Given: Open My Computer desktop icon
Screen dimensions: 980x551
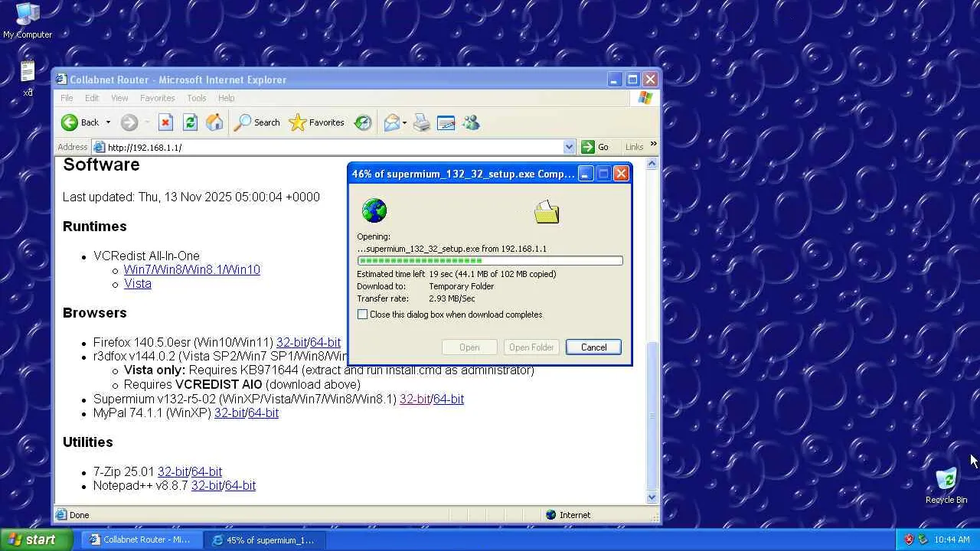Looking at the screenshot, I should pyautogui.click(x=28, y=21).
